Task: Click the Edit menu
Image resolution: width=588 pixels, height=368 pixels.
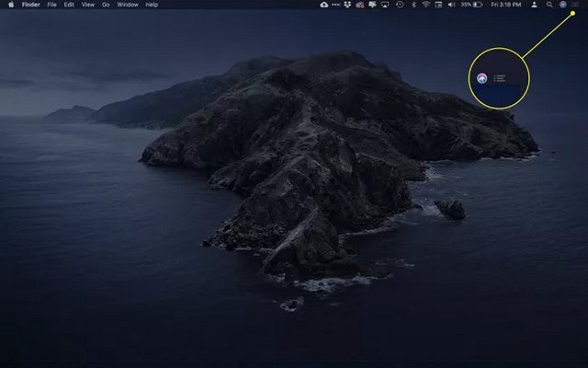Action: [69, 5]
